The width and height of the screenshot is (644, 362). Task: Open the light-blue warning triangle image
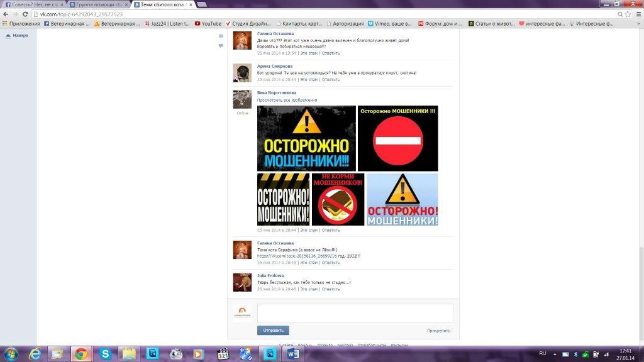pos(402,199)
